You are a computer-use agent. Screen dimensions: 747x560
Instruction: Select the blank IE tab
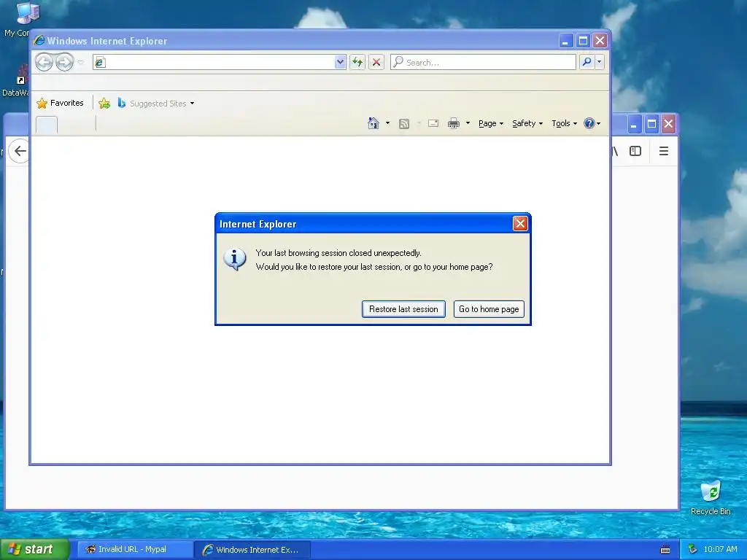[x=47, y=125]
